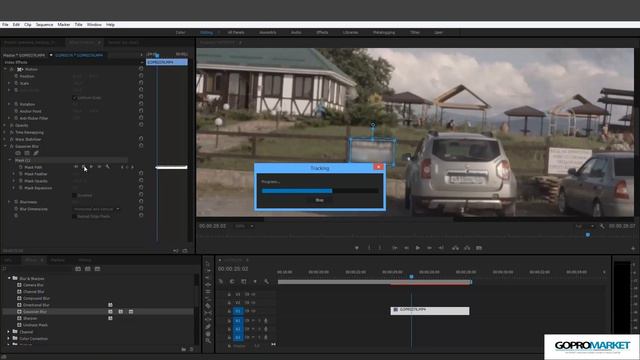
Task: Step forward one frame in program monitor
Action: (x=429, y=248)
